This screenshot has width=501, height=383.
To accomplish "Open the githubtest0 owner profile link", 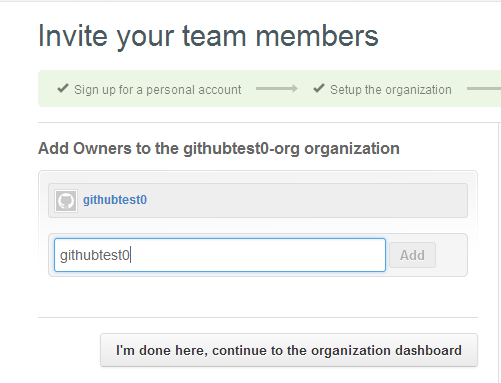I will point(115,200).
